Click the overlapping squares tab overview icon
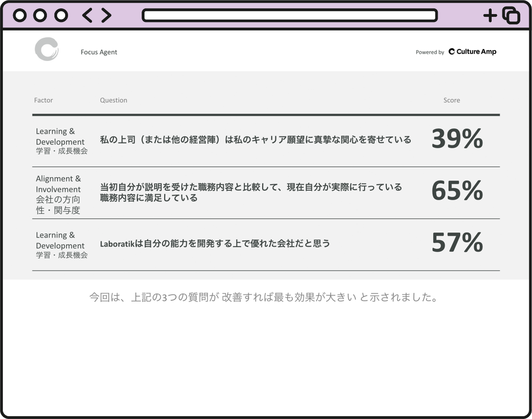Image resolution: width=532 pixels, height=419 pixels. [511, 15]
